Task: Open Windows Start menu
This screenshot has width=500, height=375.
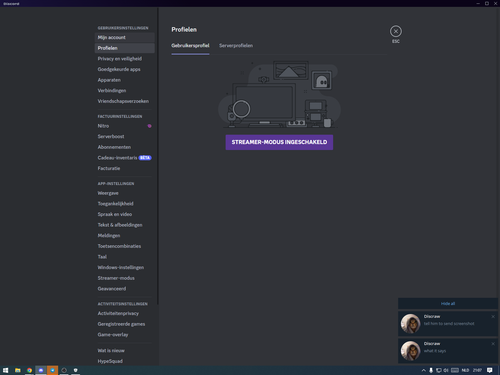Action: [x=5, y=370]
